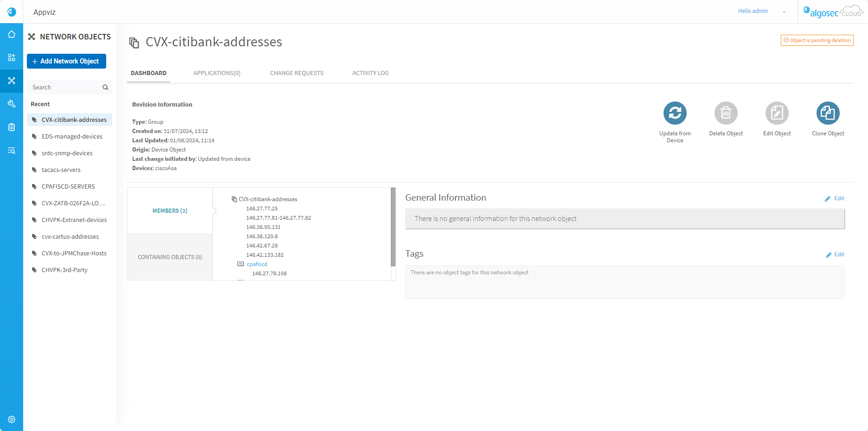Image resolution: width=868 pixels, height=431 pixels.
Task: Click the Update from Device icon
Action: 675,113
